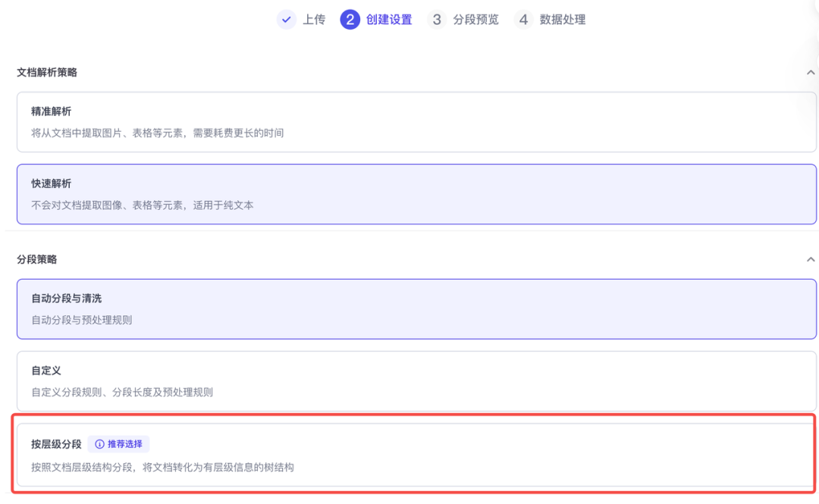Click the step 4 circle icon
819x504 pixels.
pos(523,20)
